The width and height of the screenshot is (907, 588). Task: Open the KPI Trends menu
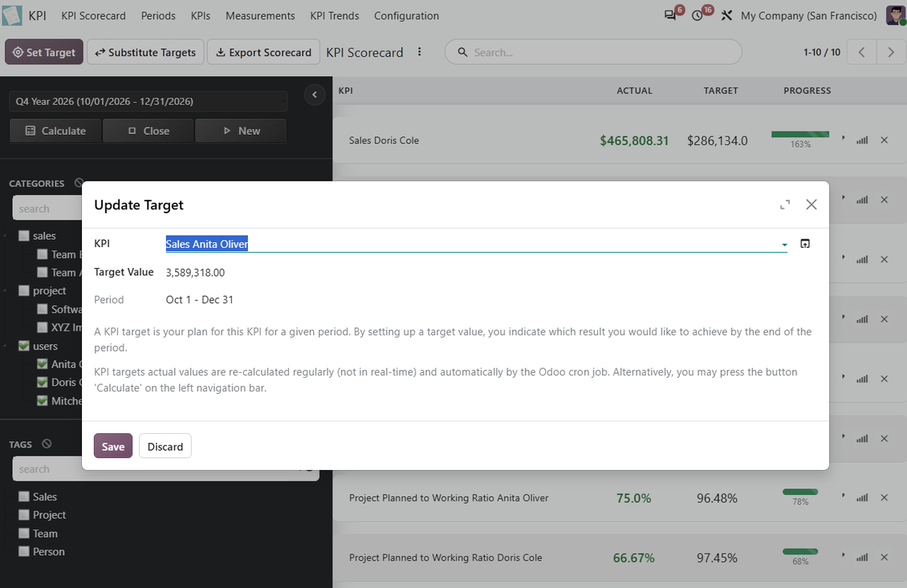click(335, 15)
